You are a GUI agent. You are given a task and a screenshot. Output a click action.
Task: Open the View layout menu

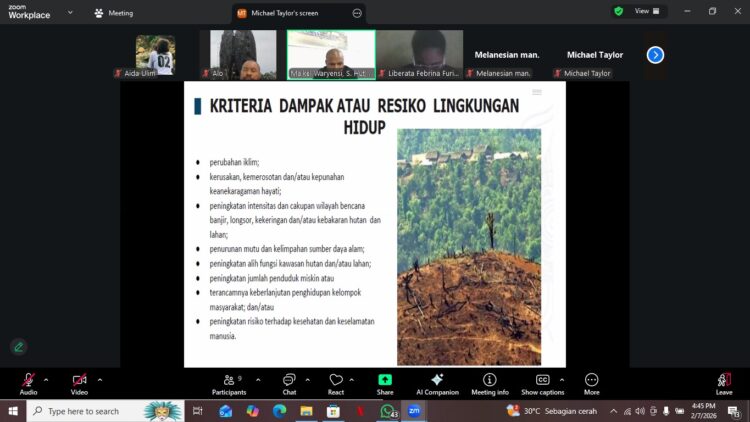point(647,11)
